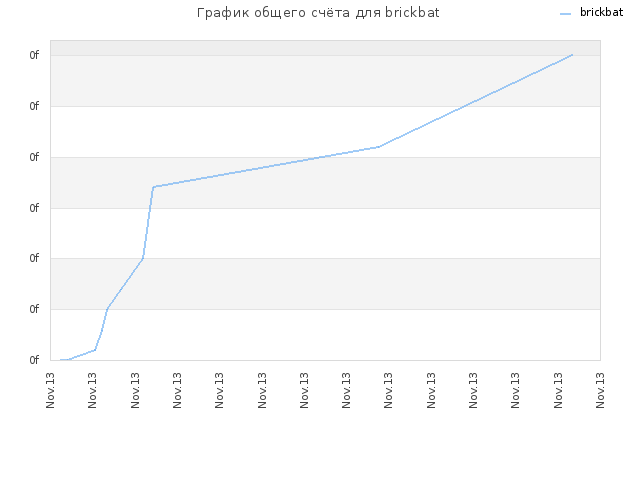Click the last Nov.13 x-axis label
Image resolution: width=640 pixels, height=480 pixels.
(x=600, y=390)
